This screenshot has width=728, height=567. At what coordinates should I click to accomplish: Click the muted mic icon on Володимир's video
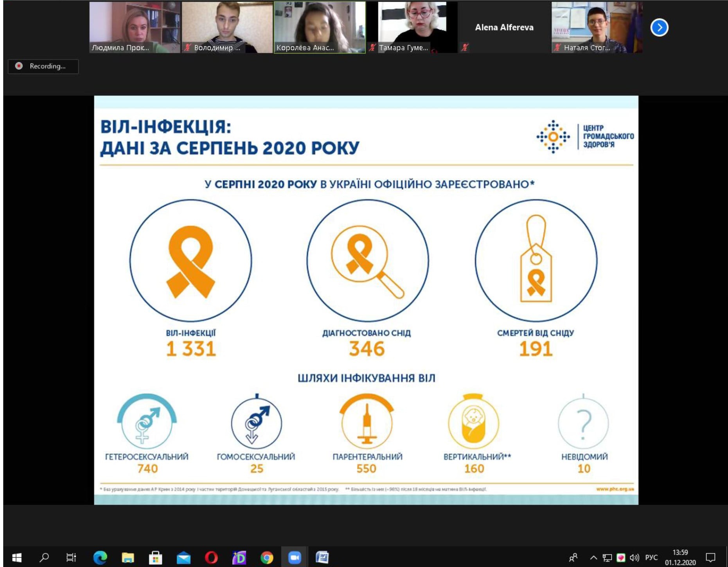(188, 48)
